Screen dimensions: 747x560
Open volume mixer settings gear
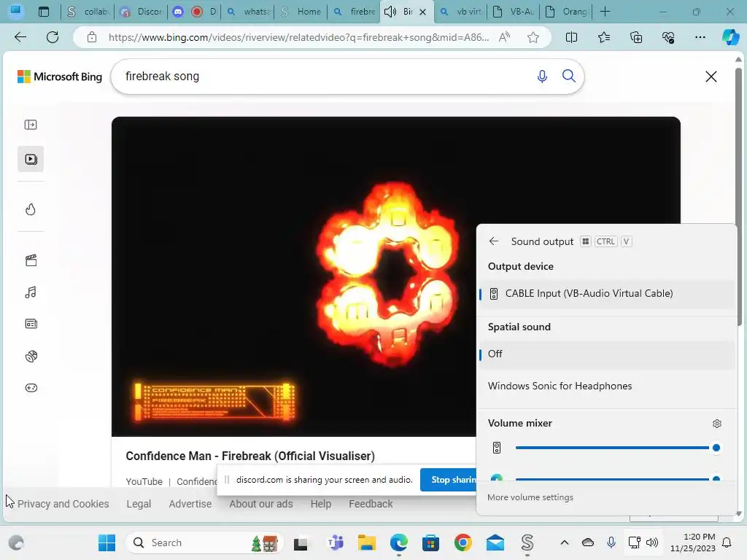click(716, 424)
